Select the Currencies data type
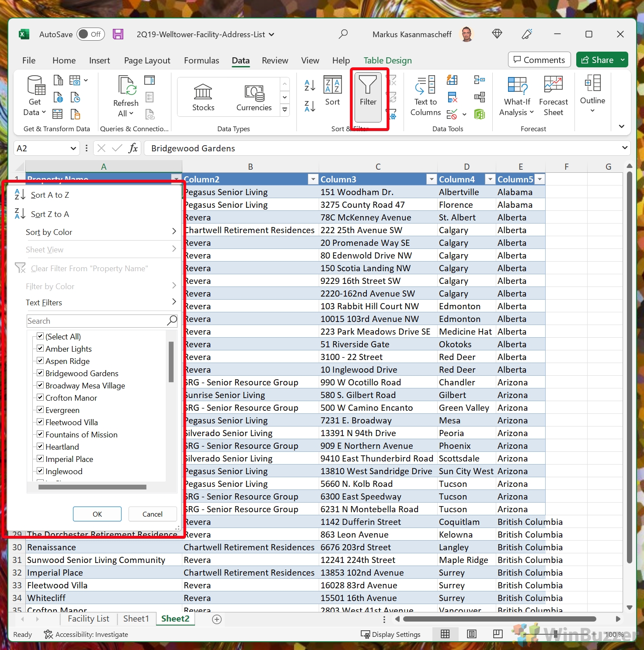This screenshot has height=650, width=644. point(254,97)
